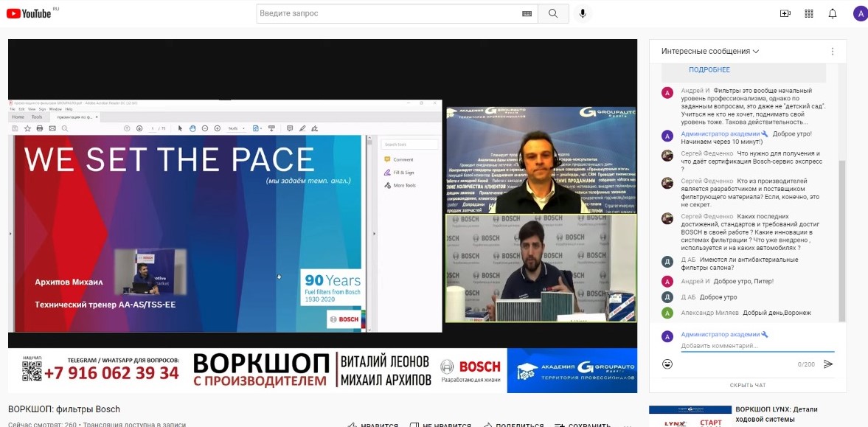Click the chat comment input field

pos(757,346)
